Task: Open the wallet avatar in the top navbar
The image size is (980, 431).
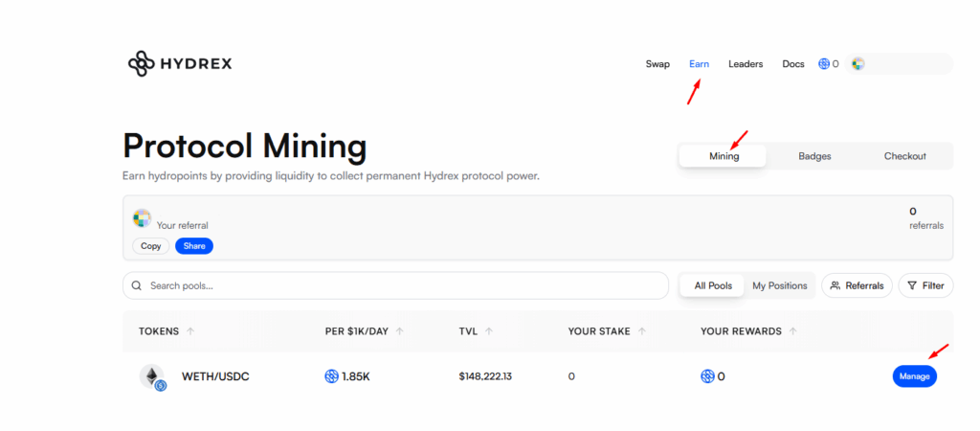Action: pyautogui.click(x=858, y=64)
